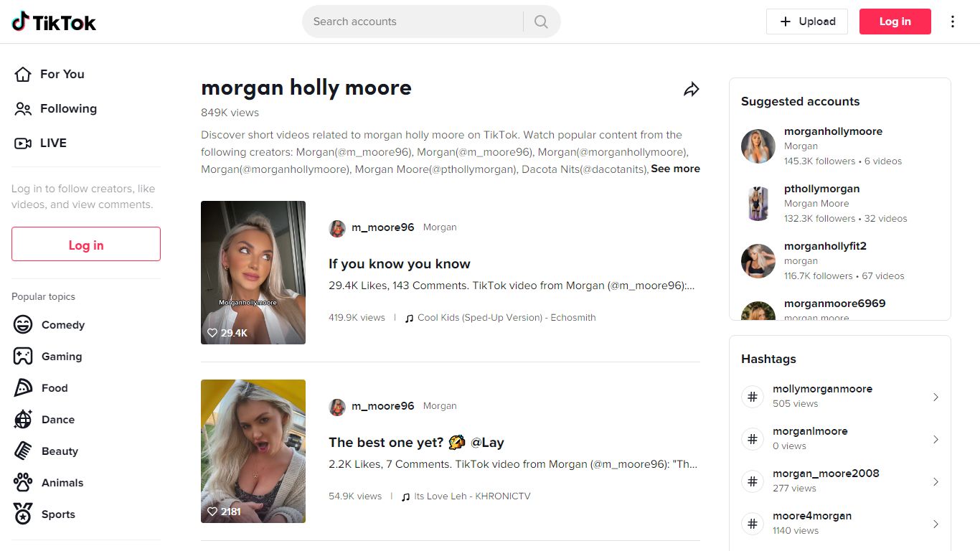Click the LIVE camera icon
Screen dimensions: 980x551
click(23, 143)
